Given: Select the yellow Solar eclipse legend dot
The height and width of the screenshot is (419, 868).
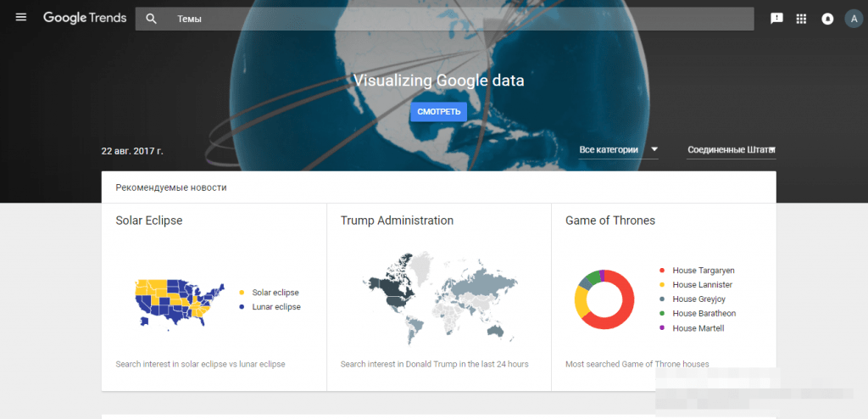Looking at the screenshot, I should [242, 293].
